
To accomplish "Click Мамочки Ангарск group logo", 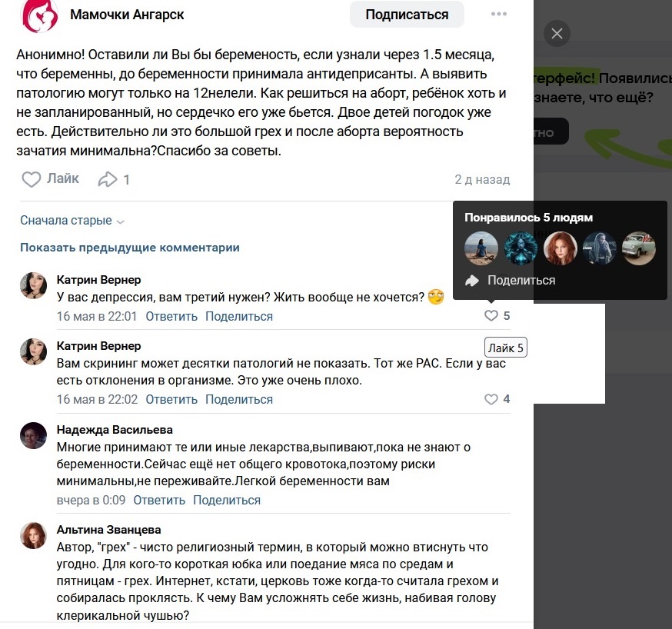I will point(39,15).
